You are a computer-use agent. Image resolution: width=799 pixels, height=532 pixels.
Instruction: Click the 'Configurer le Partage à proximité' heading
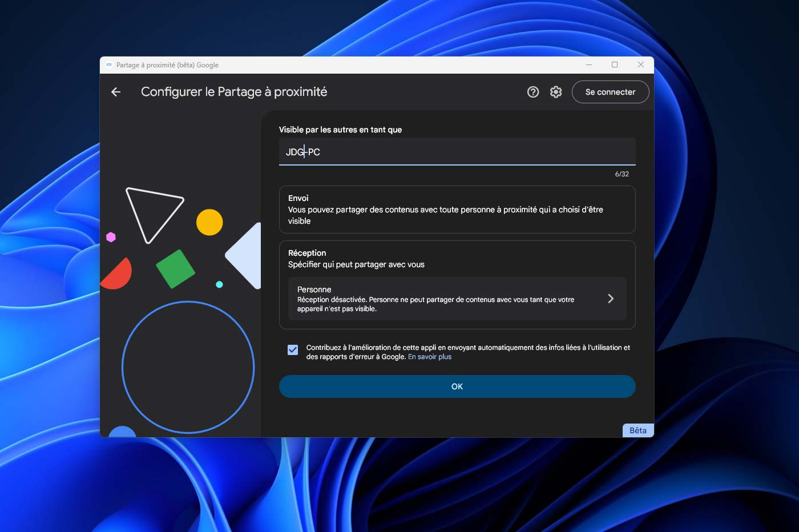tap(234, 92)
